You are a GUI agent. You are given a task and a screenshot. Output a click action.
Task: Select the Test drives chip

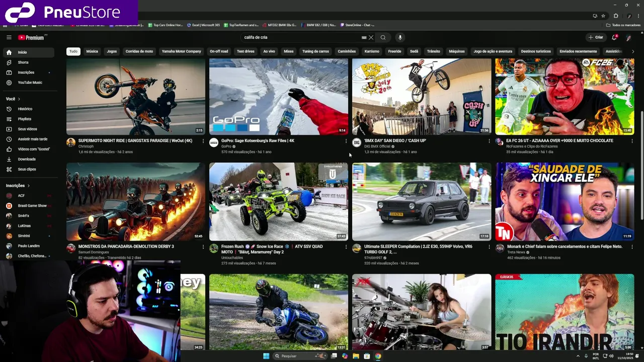246,51
